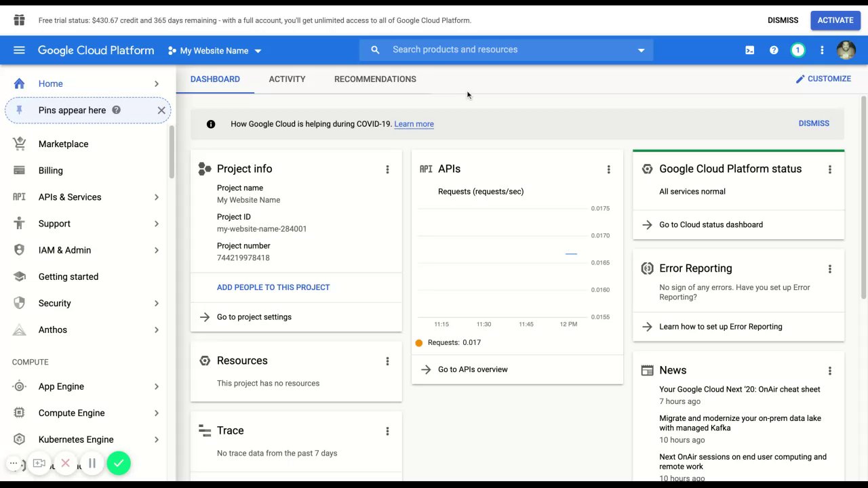Click the Home icon in the sidebar
Screen dimensions: 868x488
(x=19, y=83)
